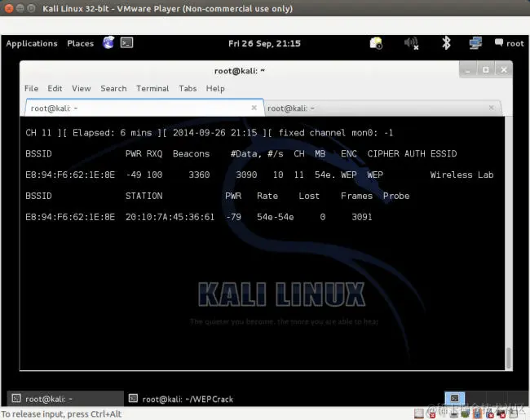Open the notification icon in top panel

pos(376,43)
